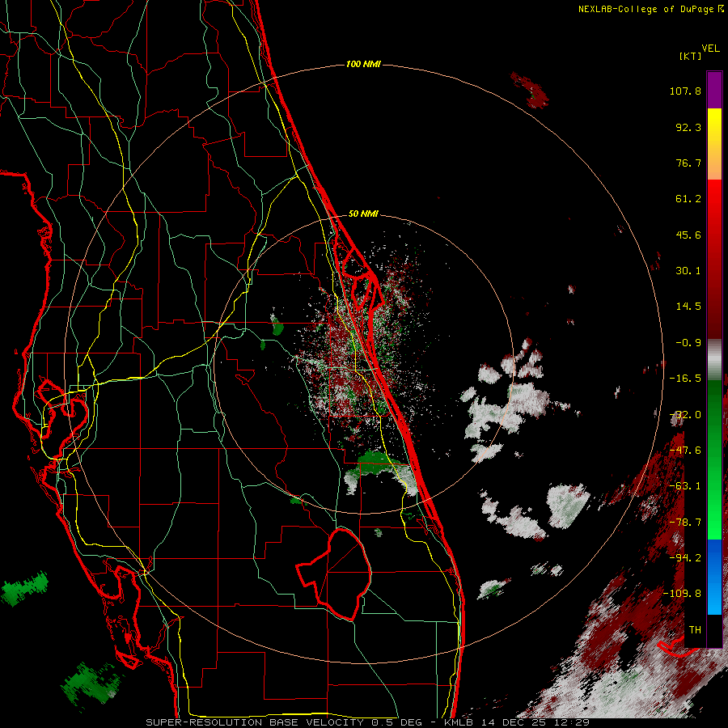Viewport: 728px width, 728px height.
Task: Select the 92.3 value on velocity scale
Action: tap(688, 127)
